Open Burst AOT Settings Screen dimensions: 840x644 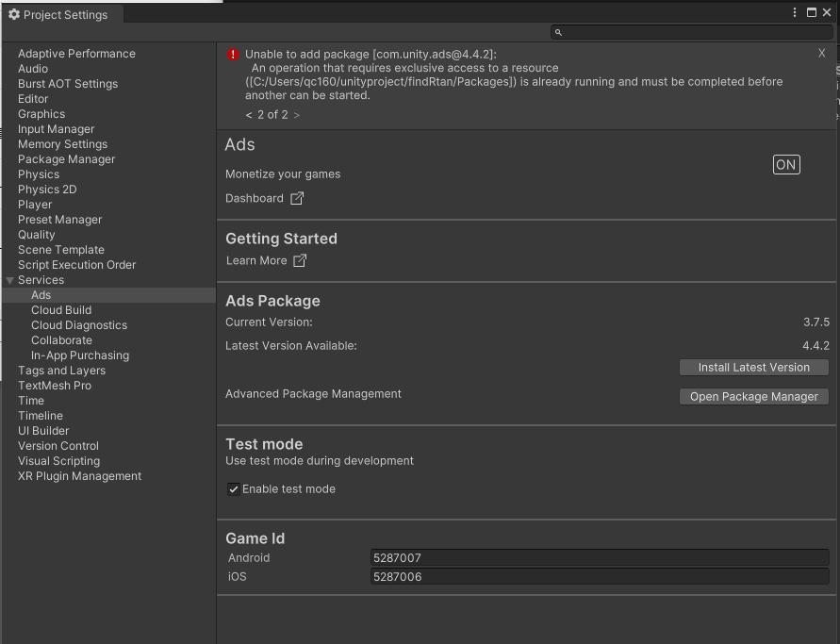(68, 84)
